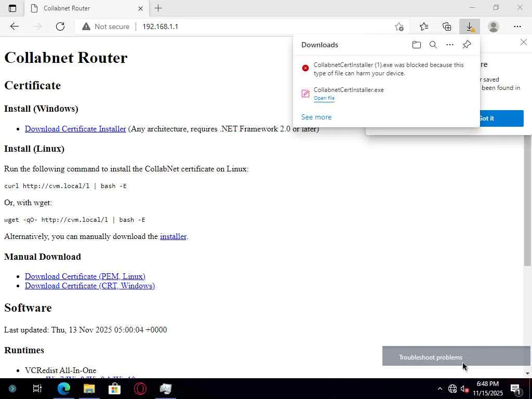Viewport: 532px width, 399px height.
Task: Click the muted volume tray icon
Action: (464, 389)
